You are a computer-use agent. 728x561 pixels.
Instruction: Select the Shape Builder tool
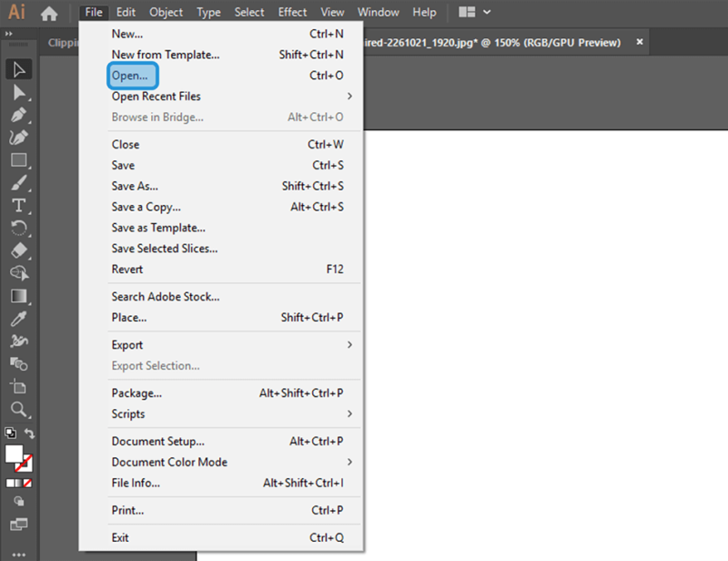tap(18, 273)
